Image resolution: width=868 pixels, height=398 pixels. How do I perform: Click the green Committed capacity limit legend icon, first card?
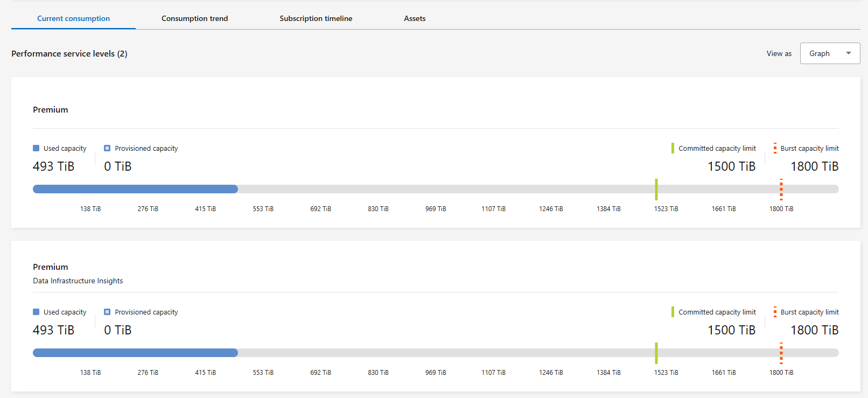point(673,148)
